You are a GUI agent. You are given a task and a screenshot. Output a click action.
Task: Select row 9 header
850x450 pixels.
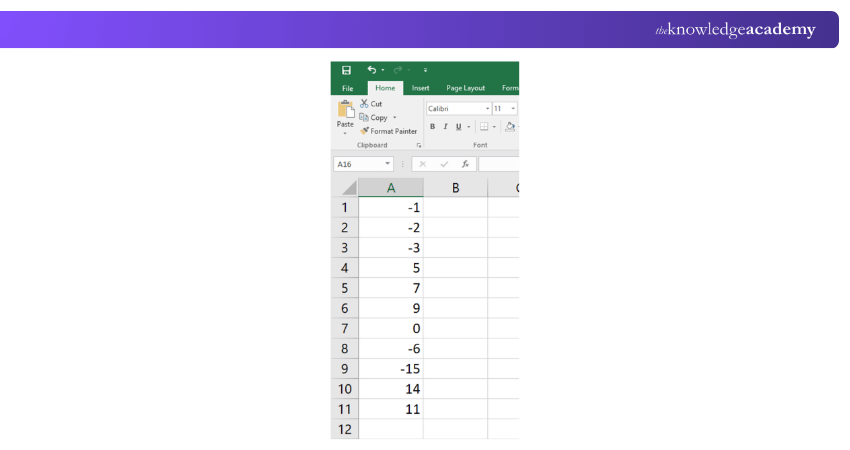[x=345, y=369]
